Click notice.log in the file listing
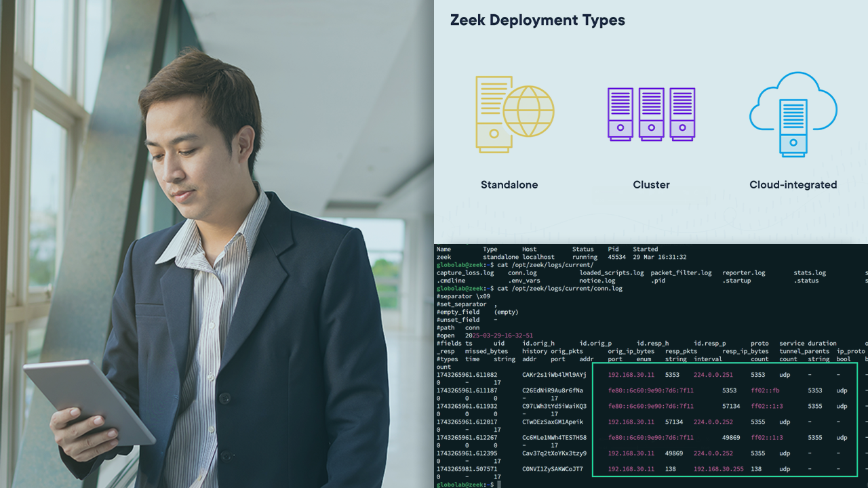The image size is (868, 488). click(597, 281)
